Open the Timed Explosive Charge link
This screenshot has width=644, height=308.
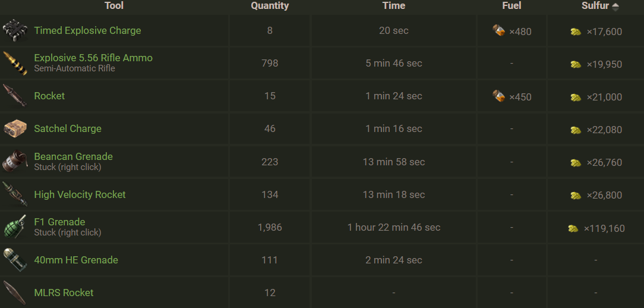87,31
